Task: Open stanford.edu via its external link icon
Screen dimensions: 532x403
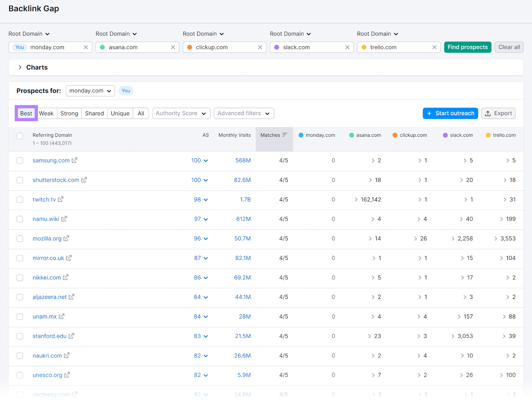Action: coord(72,336)
